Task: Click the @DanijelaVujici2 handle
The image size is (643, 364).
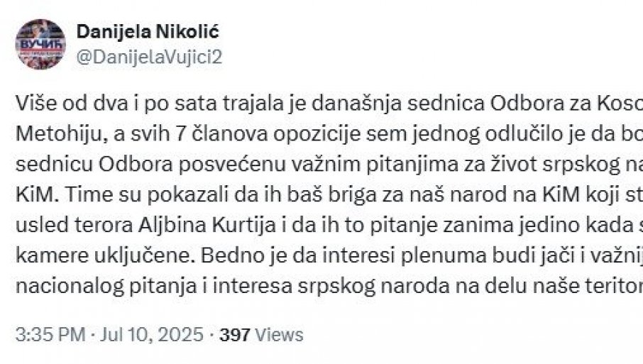Action: point(149,57)
